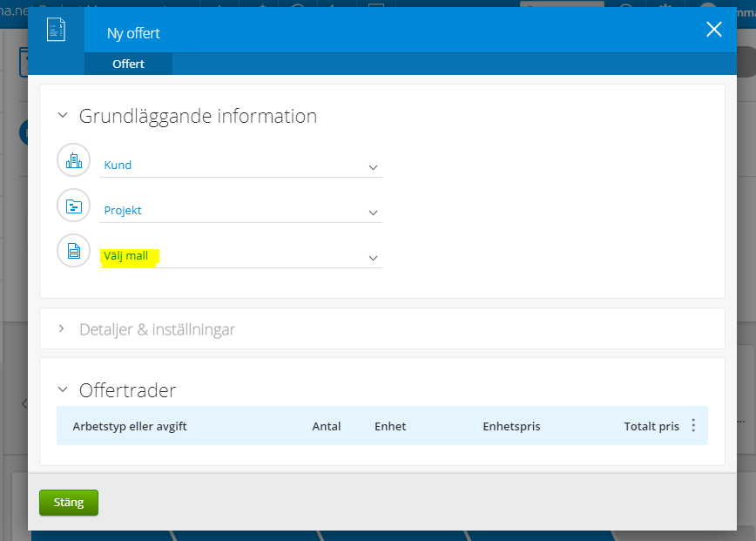The height and width of the screenshot is (541, 756).
Task: Collapse the Grundläggande information section
Action: (63, 115)
